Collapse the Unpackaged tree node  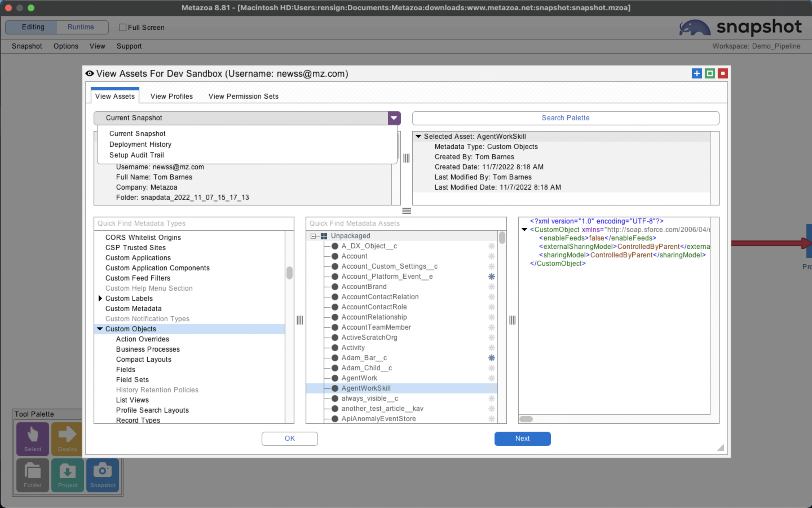coord(313,236)
